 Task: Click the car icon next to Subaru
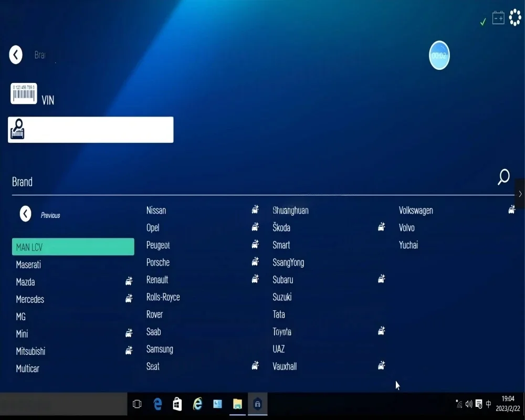click(x=381, y=279)
